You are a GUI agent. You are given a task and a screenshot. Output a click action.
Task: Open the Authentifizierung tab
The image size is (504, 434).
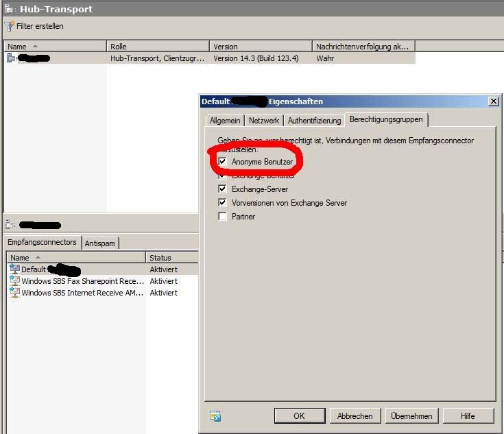[314, 121]
